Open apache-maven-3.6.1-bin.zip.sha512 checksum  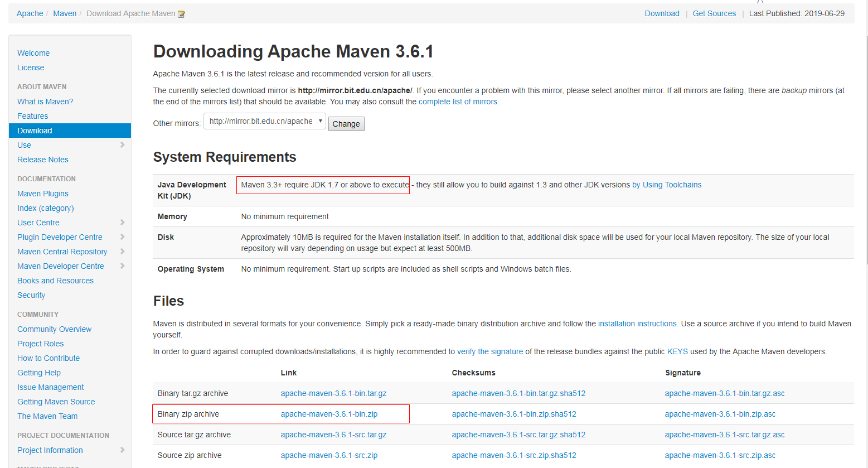[x=514, y=414]
